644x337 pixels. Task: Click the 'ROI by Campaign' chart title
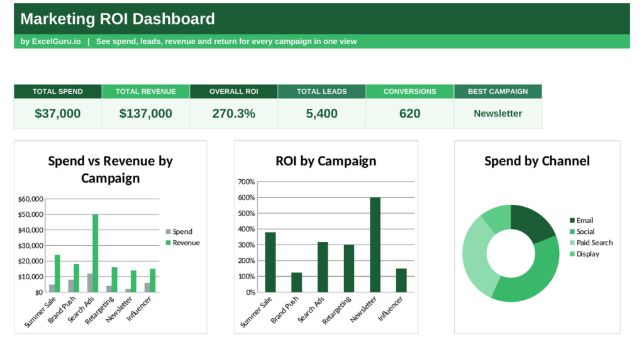click(326, 161)
